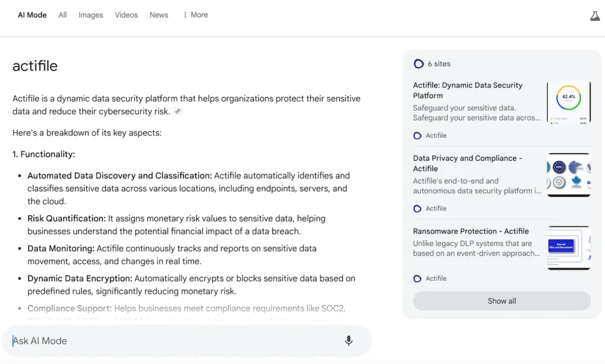605x364 pixels.
Task: Switch to the AI Mode tab
Action: (x=32, y=15)
